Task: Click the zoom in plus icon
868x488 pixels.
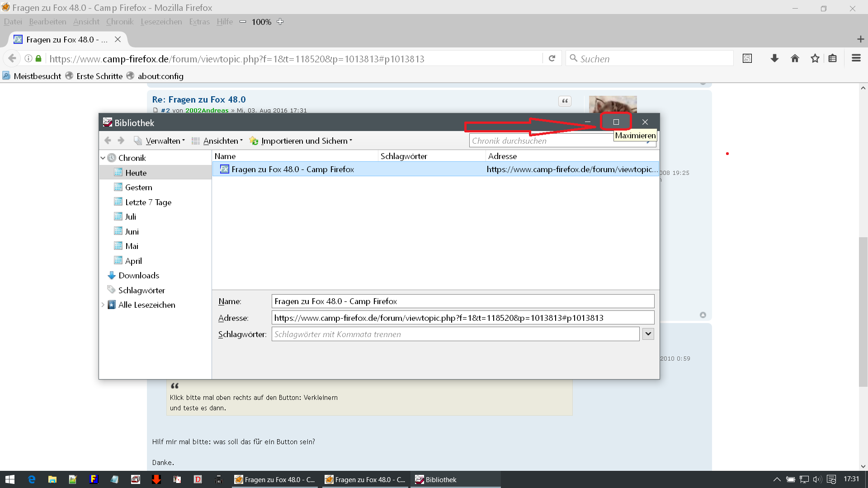Action: [280, 22]
